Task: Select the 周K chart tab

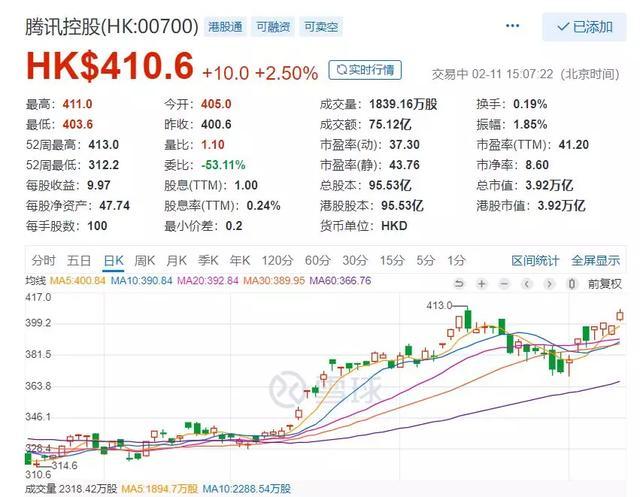Action: [145, 260]
